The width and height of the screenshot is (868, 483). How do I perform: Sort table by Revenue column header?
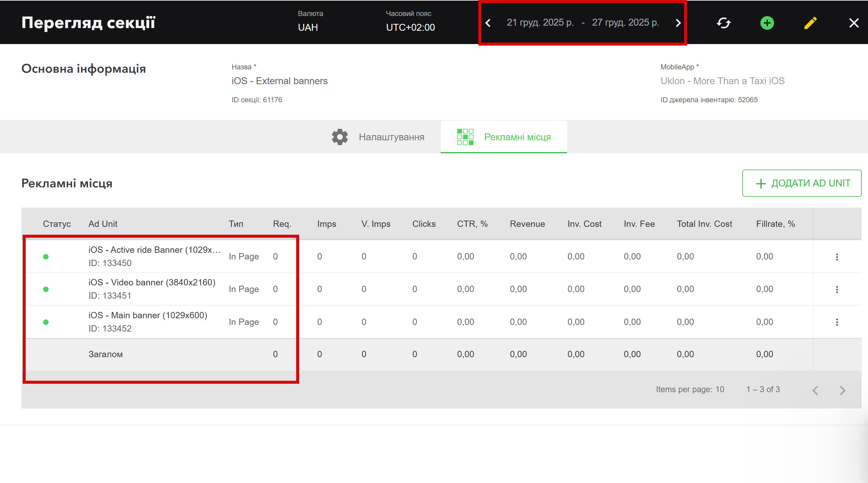[x=527, y=224]
